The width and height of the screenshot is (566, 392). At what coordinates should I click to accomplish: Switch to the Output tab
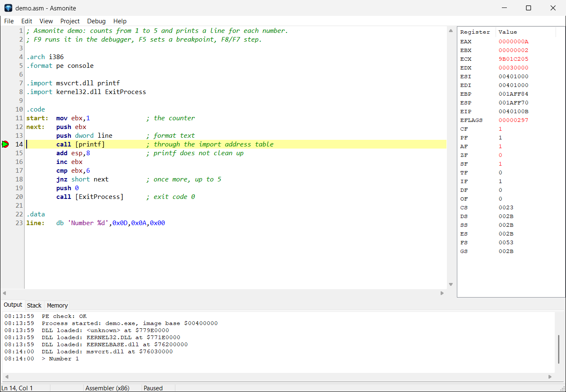tap(13, 305)
